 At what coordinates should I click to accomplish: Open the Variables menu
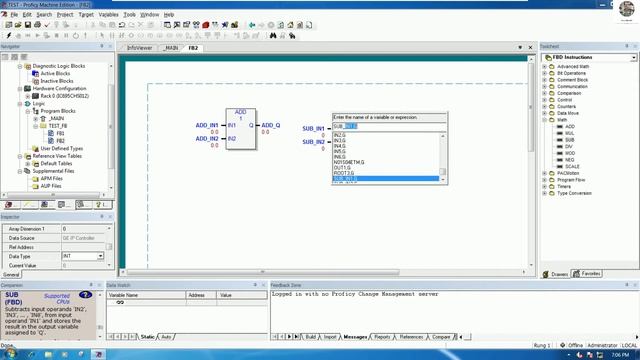[109, 14]
